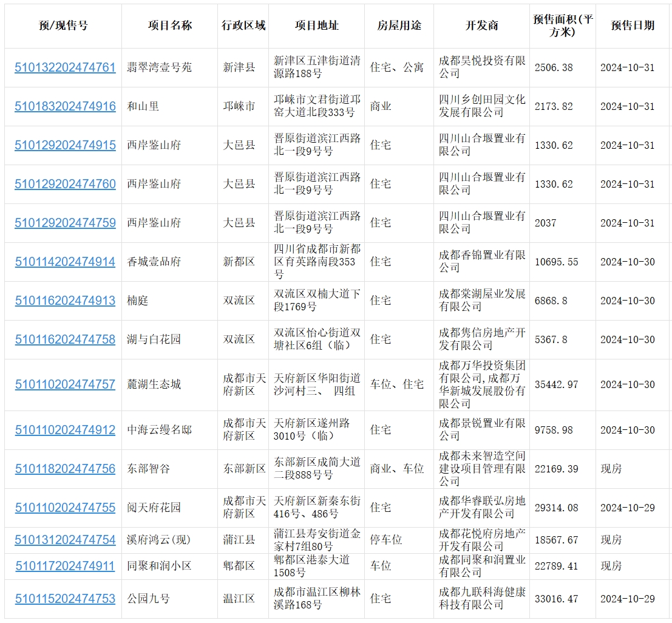
Task: Click the 预售日期 column header
Action: tap(633, 26)
